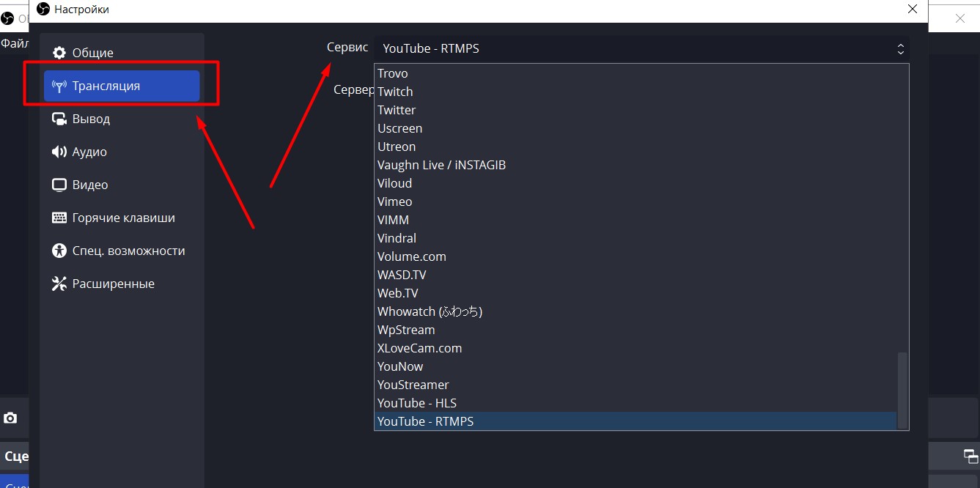Close the Настройки settings window
Viewport: 980px width, 488px height.
913,10
